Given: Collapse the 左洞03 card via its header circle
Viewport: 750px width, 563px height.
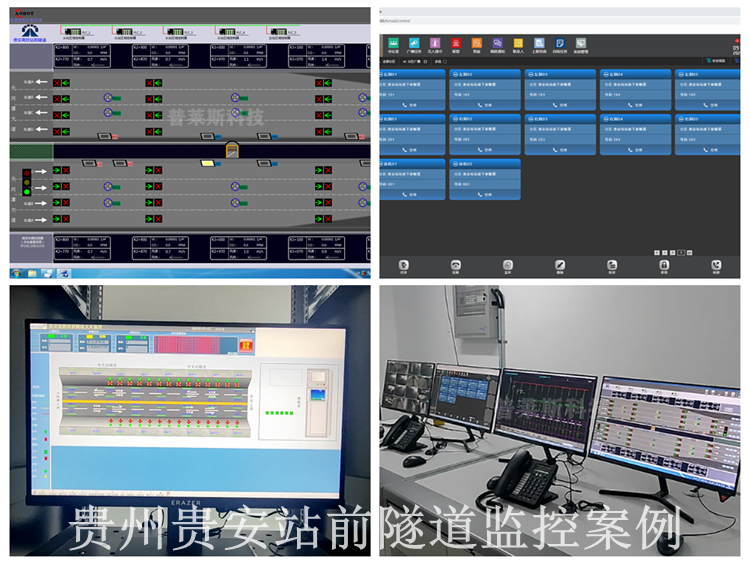Looking at the screenshot, I should [531, 75].
